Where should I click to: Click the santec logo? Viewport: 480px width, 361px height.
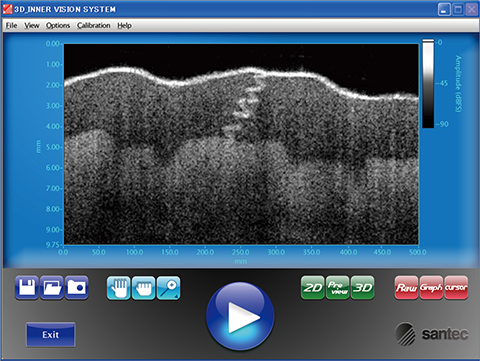(x=432, y=334)
